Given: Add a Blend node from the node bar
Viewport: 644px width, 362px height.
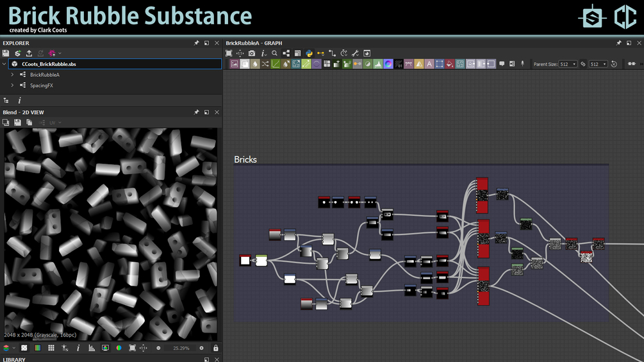Looking at the screenshot, I should point(244,64).
